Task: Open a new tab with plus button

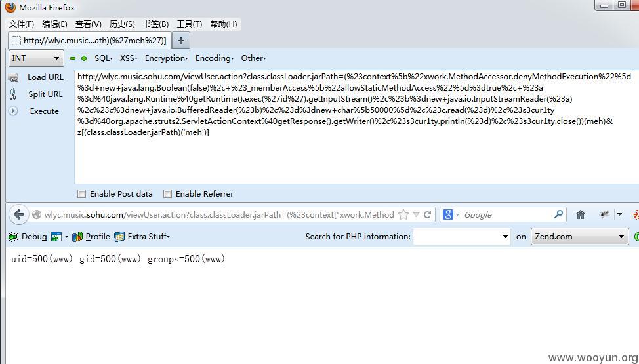Action: coord(181,41)
